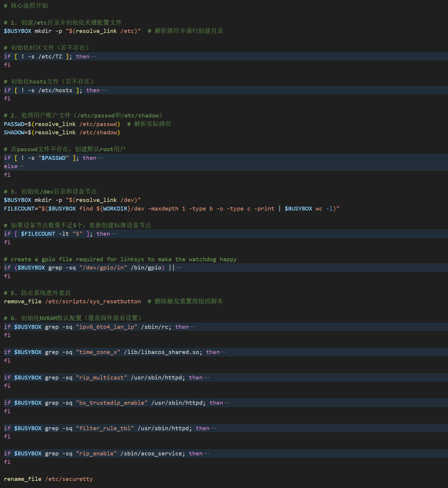
Task: Click the comment '# 6. 初始化NVRAM默认配置'
Action: pyautogui.click(x=73, y=318)
